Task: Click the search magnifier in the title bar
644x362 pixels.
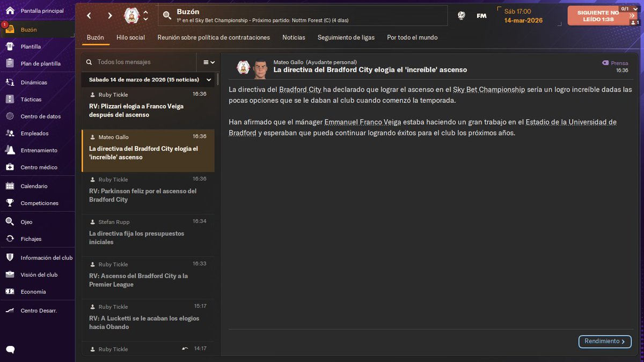Action: point(167,16)
